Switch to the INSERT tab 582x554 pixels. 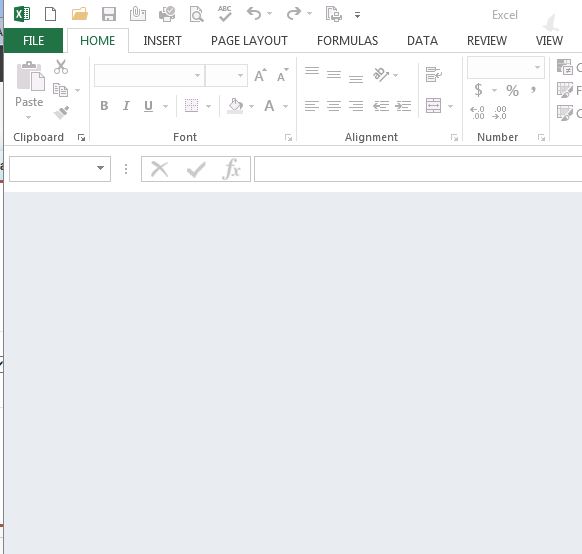163,40
